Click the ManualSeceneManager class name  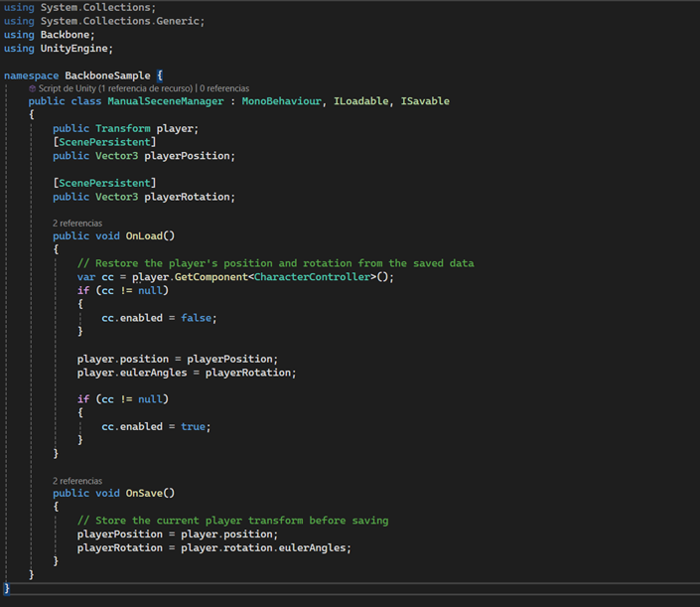pyautogui.click(x=166, y=101)
